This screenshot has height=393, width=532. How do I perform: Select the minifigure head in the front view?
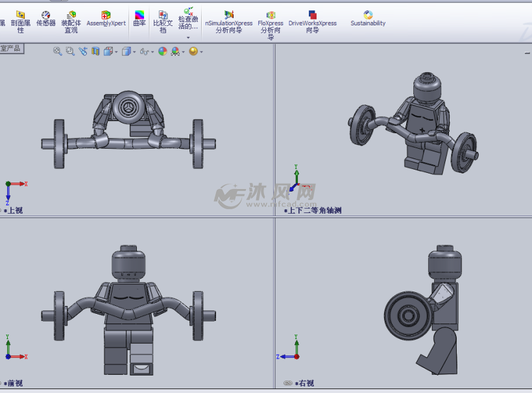128,264
